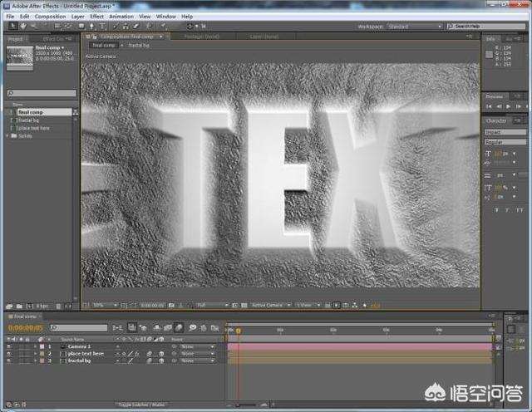Click the Frame Blending enable button
Image resolution: width=532 pixels, height=412 pixels.
coord(168,327)
